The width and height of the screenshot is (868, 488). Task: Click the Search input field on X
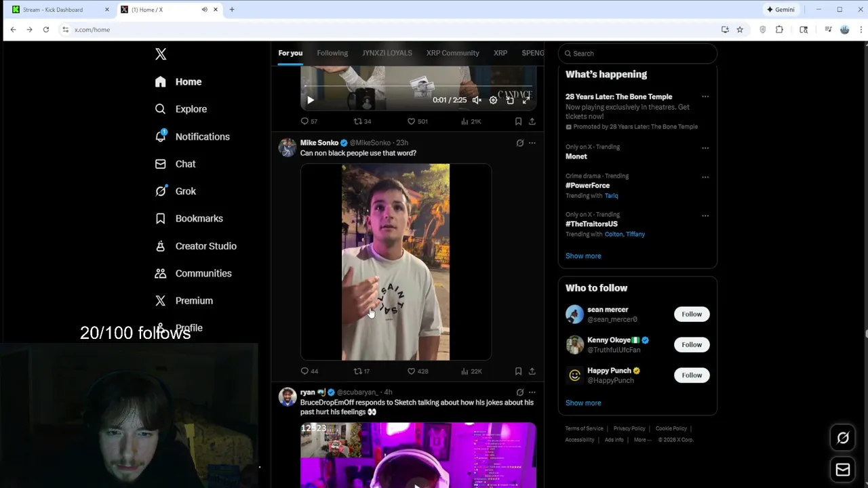637,54
